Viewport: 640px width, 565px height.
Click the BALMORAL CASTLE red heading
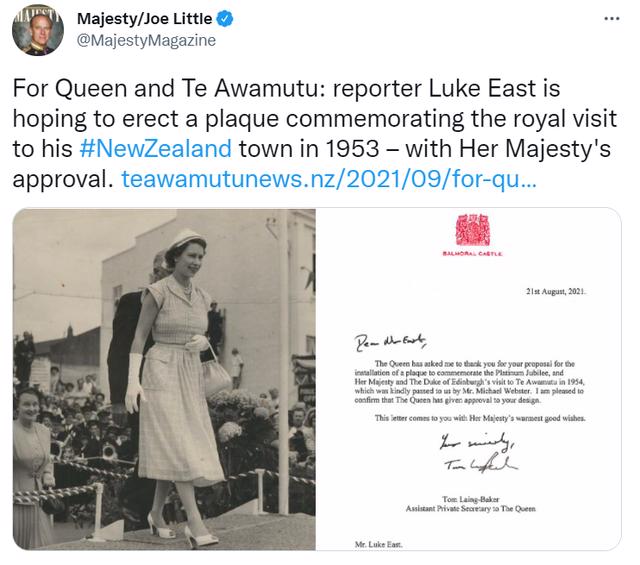[473, 254]
